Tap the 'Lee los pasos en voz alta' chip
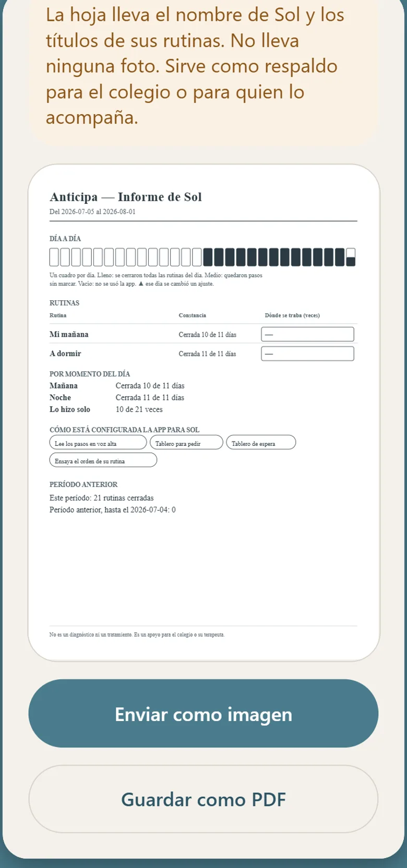This screenshot has height=868, width=407. pyautogui.click(x=98, y=443)
